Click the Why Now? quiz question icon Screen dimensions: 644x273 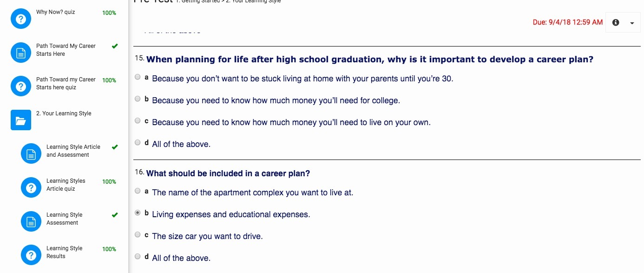click(21, 19)
